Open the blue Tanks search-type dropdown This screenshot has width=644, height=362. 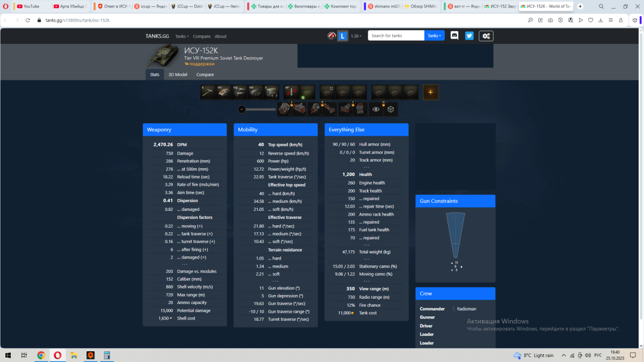tap(435, 36)
